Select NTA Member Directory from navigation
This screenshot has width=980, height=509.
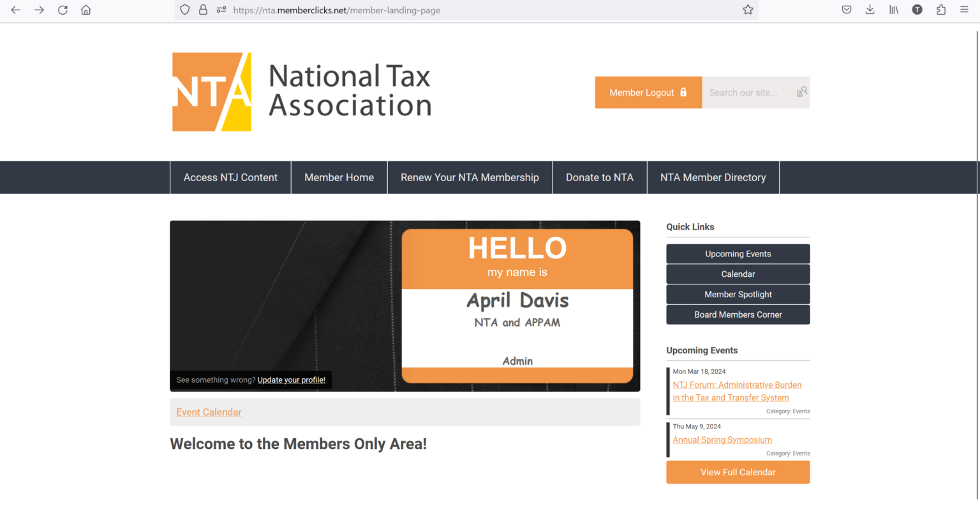[713, 177]
